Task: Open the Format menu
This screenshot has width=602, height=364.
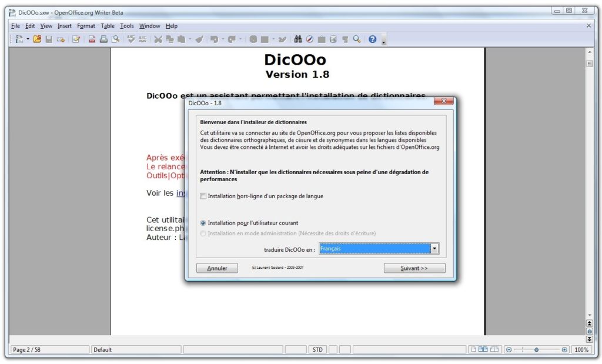Action: point(86,26)
